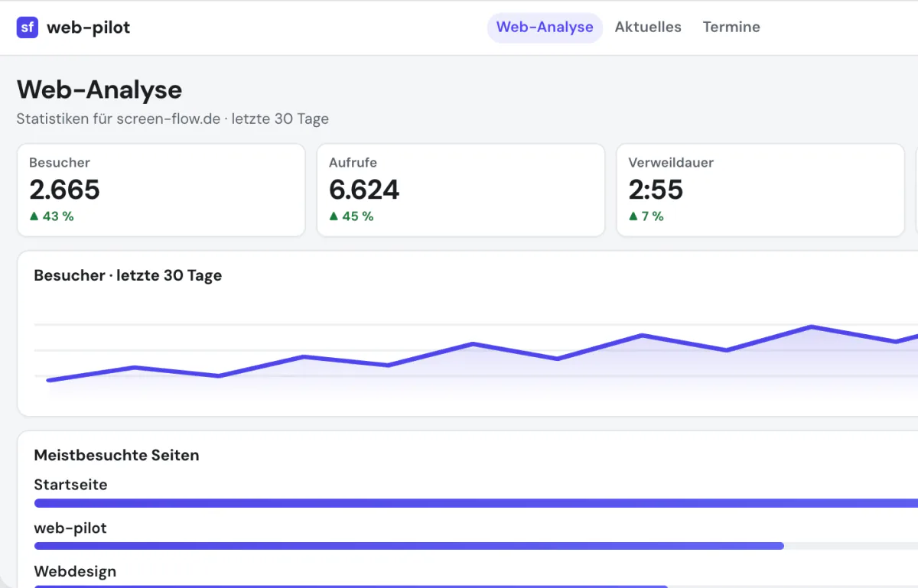The width and height of the screenshot is (918, 588).
Task: Select the Aufrufe statistics card
Action: (461, 190)
